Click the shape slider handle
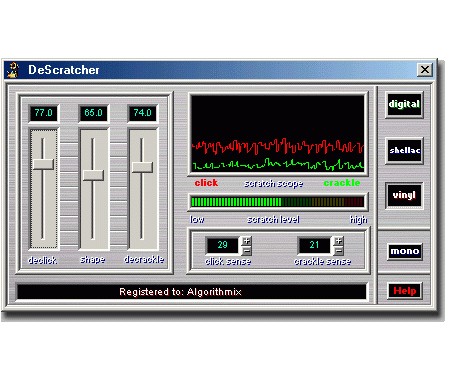Viewport: 450px width, 380px height. tap(93, 175)
